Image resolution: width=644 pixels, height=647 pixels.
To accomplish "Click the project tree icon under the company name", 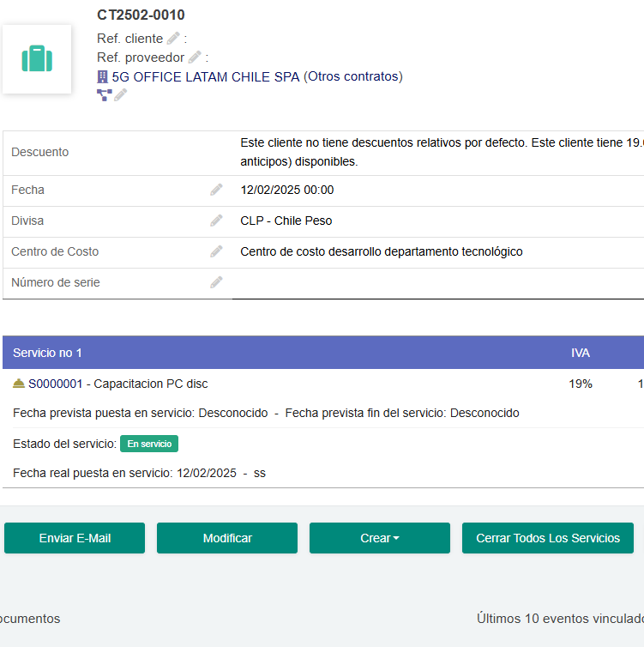I will coord(105,95).
